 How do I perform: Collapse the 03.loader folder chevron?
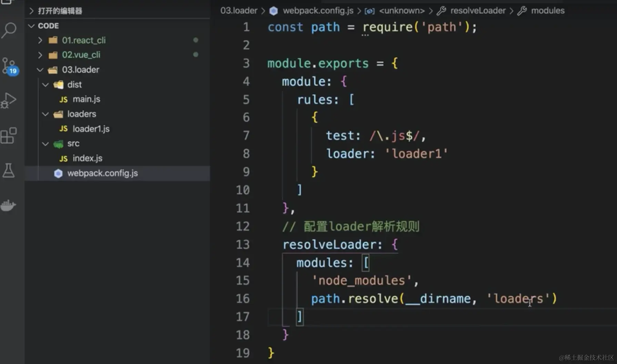point(40,70)
